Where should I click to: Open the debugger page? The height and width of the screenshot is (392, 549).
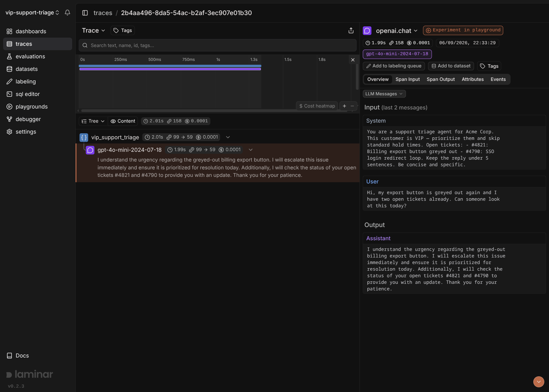(38, 119)
